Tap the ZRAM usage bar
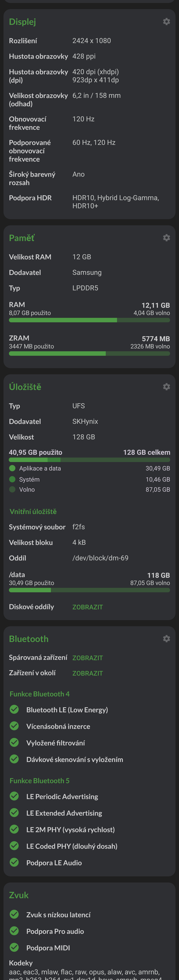 89,354
